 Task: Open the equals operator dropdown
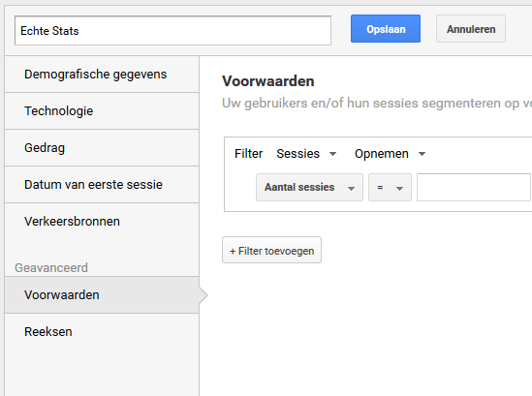point(390,188)
